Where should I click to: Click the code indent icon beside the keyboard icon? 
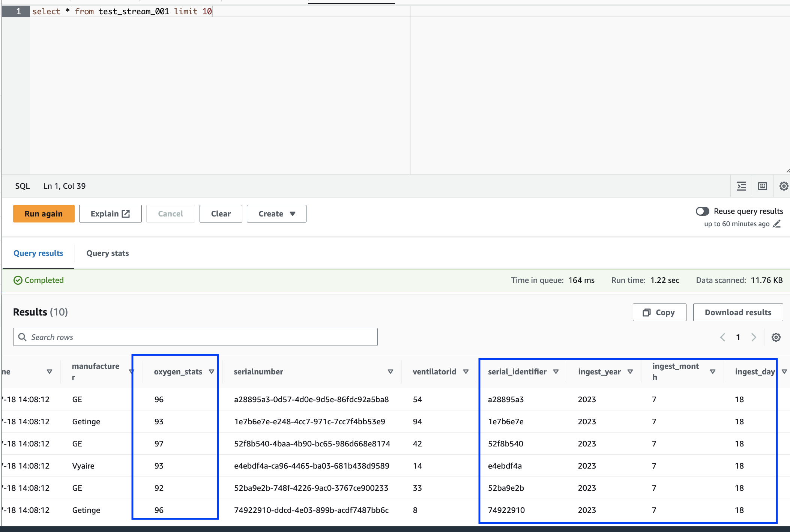tap(742, 186)
